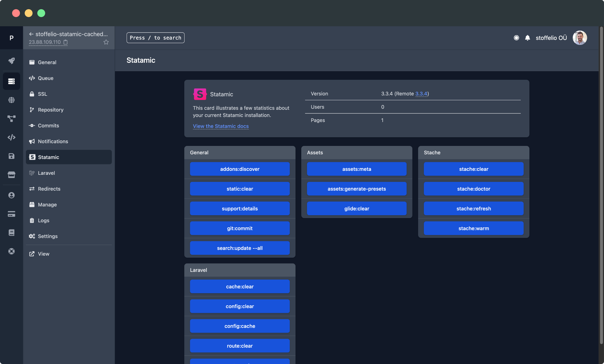Click the code brackets icon in rail
Image resolution: width=604 pixels, height=364 pixels.
[x=11, y=137]
